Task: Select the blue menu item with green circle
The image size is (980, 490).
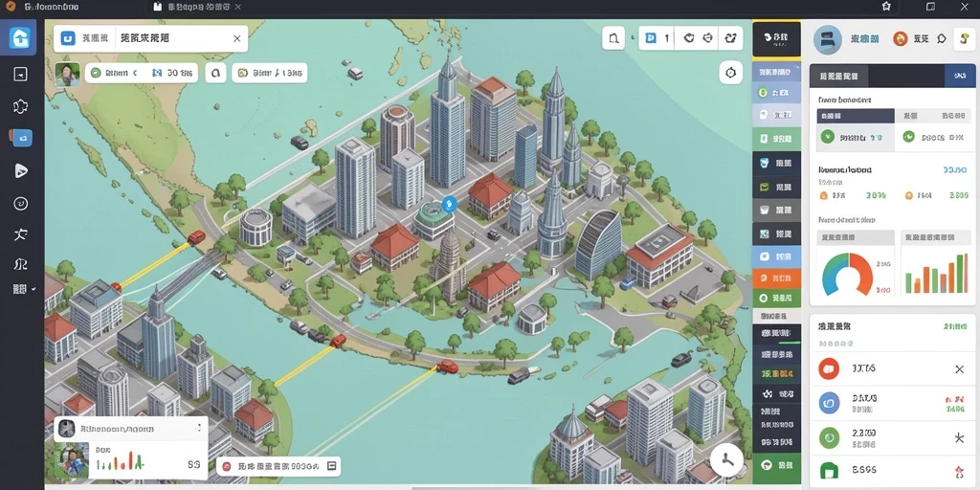Action: (x=776, y=93)
